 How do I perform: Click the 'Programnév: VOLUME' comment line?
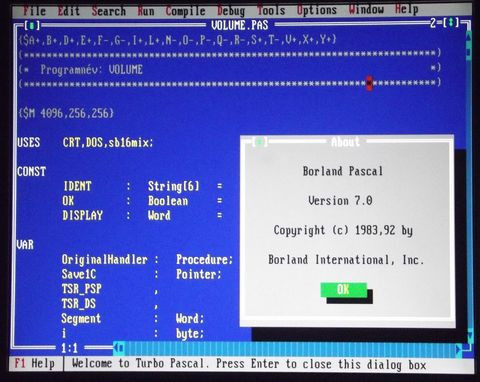pos(92,70)
